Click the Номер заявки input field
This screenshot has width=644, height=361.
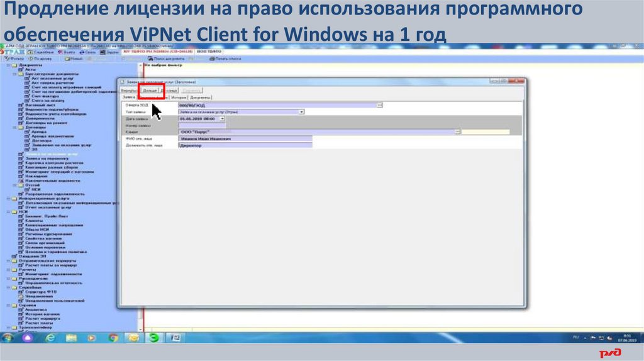coord(202,125)
